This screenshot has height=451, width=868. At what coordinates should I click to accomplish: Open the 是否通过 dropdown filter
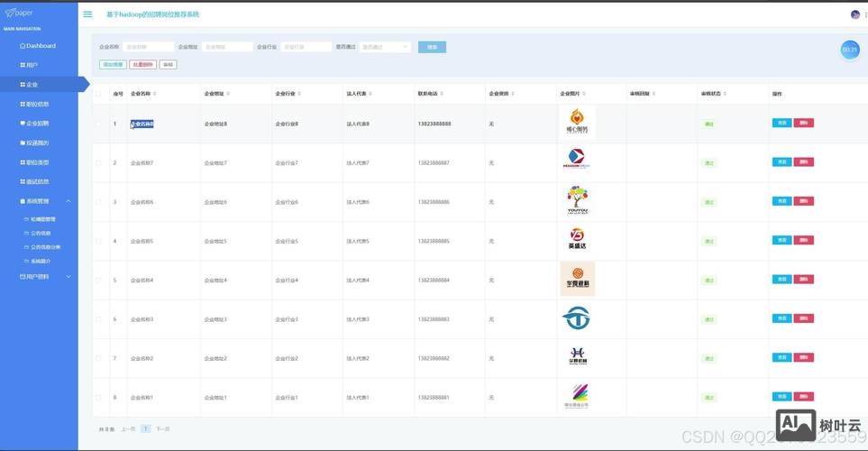tap(385, 47)
